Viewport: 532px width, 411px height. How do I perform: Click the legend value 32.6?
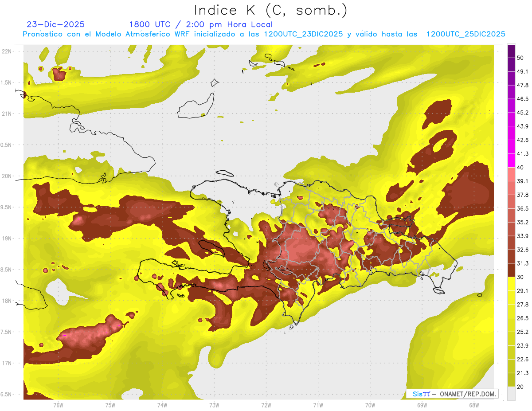click(x=523, y=250)
